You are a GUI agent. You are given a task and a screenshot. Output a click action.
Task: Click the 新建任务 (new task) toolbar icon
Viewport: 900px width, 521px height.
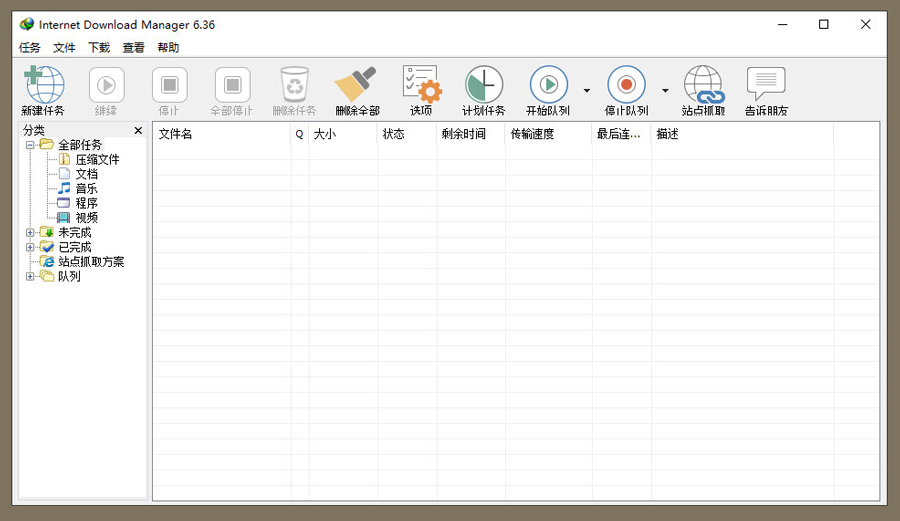click(x=43, y=86)
